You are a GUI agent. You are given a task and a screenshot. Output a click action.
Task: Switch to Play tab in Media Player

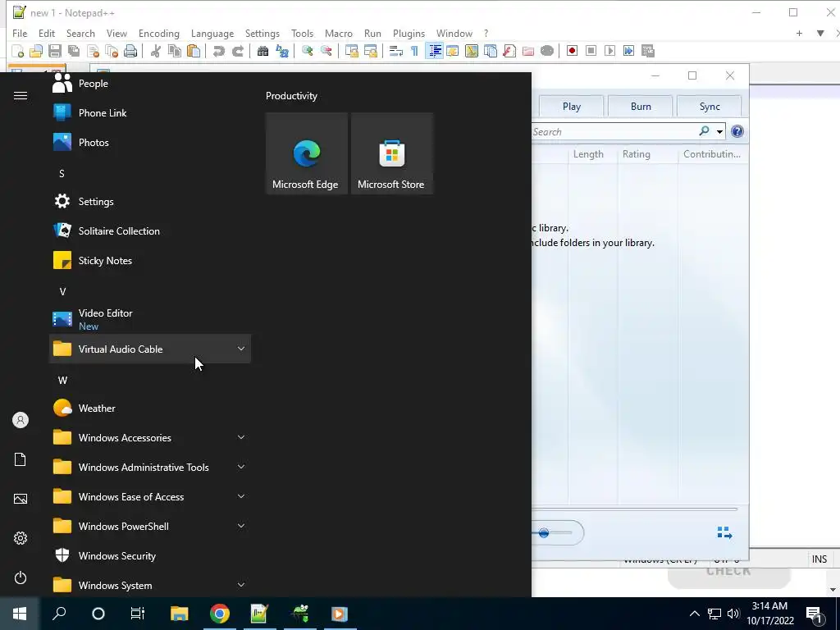pos(572,106)
